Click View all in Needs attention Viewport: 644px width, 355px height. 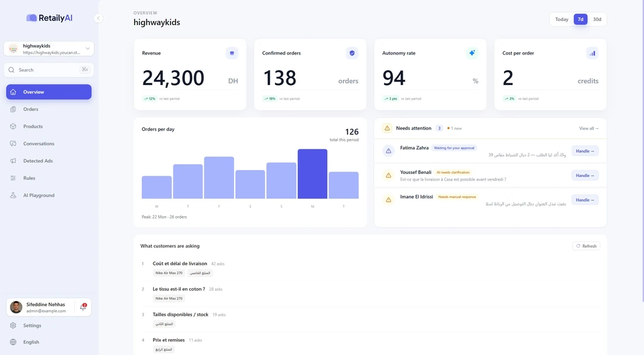point(588,129)
